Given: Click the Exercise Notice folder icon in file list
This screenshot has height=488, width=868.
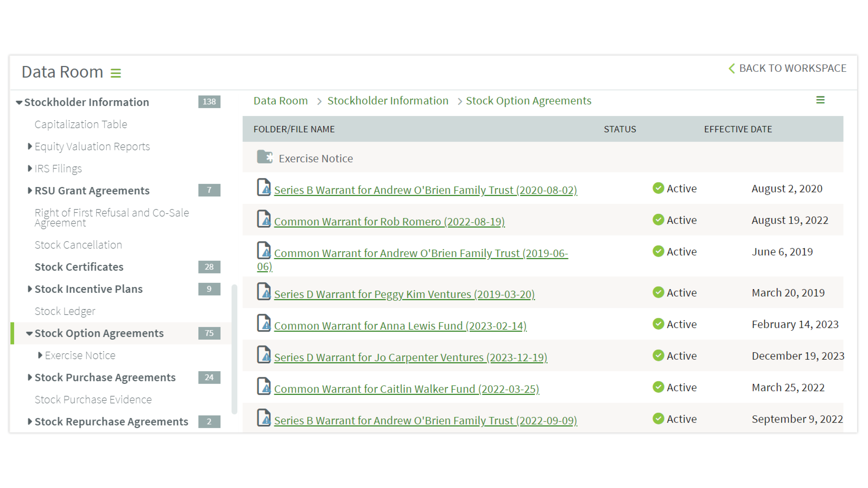Looking at the screenshot, I should pyautogui.click(x=265, y=157).
